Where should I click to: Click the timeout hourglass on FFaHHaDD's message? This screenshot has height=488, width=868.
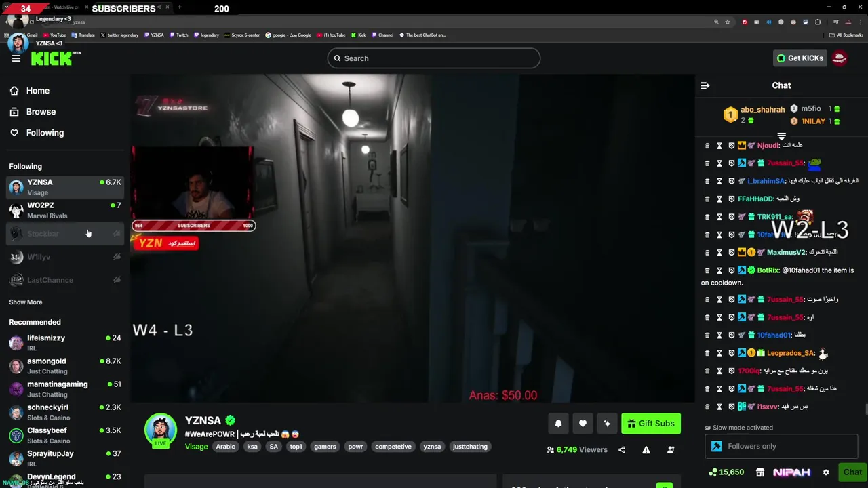pyautogui.click(x=719, y=199)
